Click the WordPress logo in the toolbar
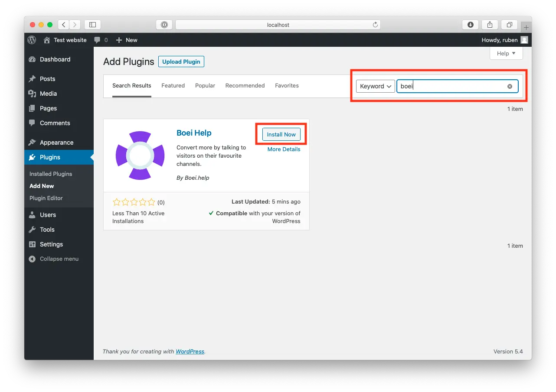 pyautogui.click(x=31, y=40)
